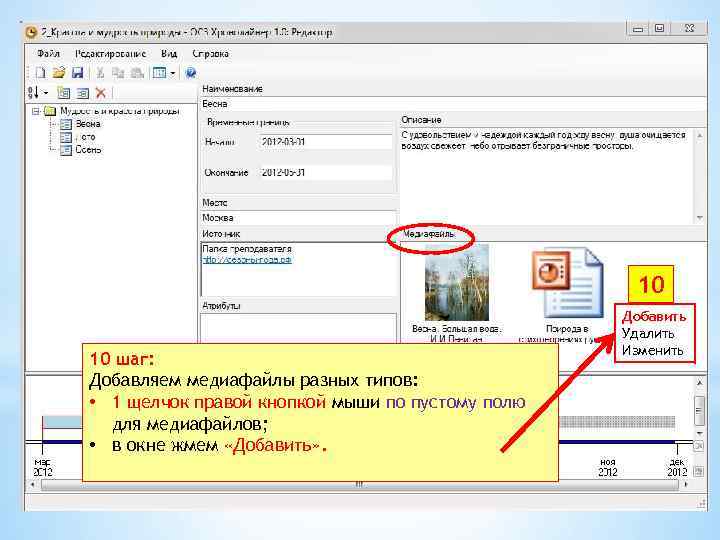Click the empty Атрибуты box
The width and height of the screenshot is (720, 540).
coord(298,327)
